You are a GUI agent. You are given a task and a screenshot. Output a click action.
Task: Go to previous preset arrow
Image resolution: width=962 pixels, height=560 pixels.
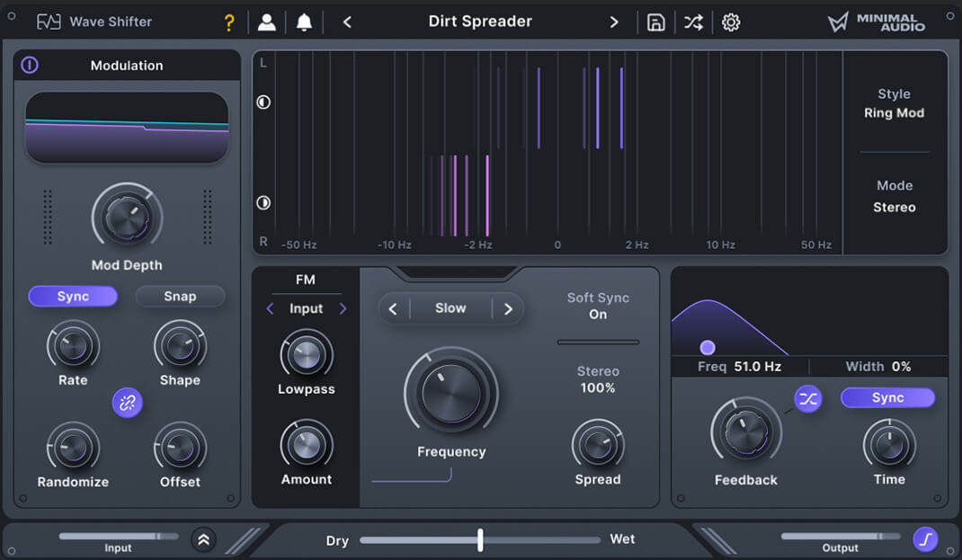pos(347,22)
